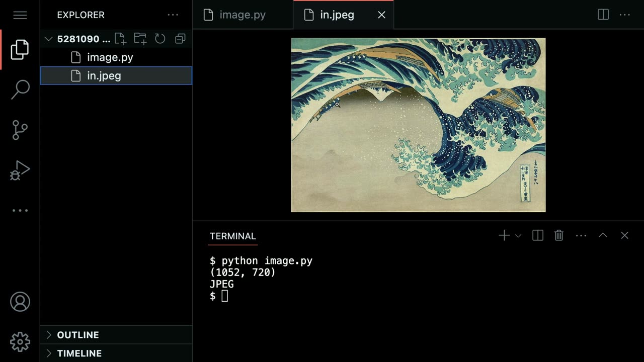Open image.py from the file tree
This screenshot has height=362, width=644.
[116, 57]
